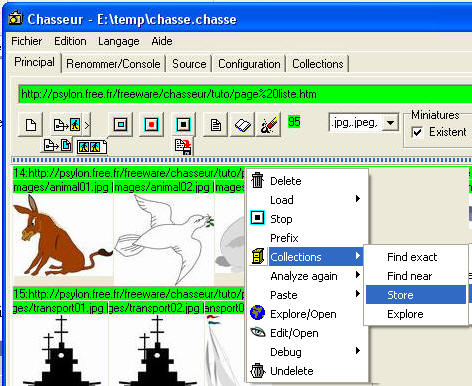Screen dimensions: 472x386
Task: Click the blank new page toolbar icon
Action: [30, 125]
